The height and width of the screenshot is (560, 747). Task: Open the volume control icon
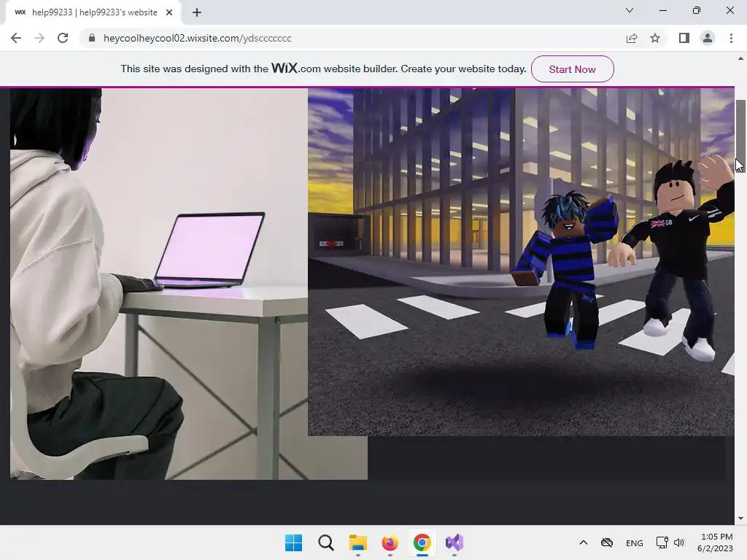[x=679, y=542]
